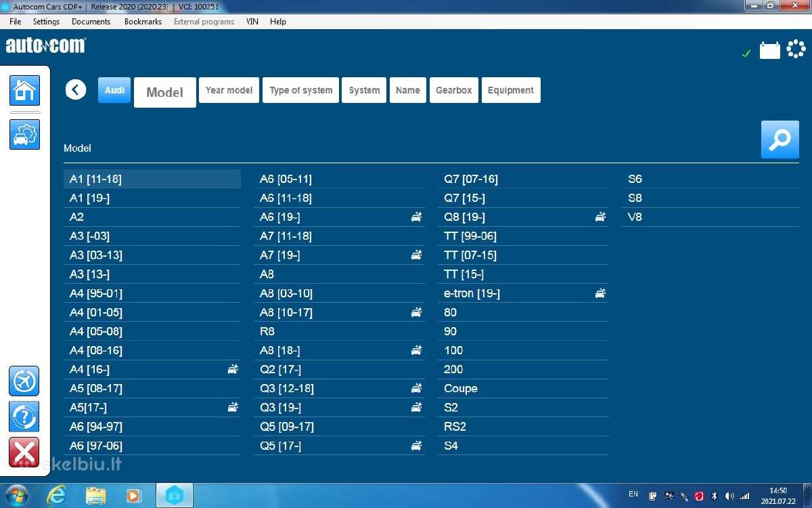Select model A5 [08-17]

coord(152,388)
